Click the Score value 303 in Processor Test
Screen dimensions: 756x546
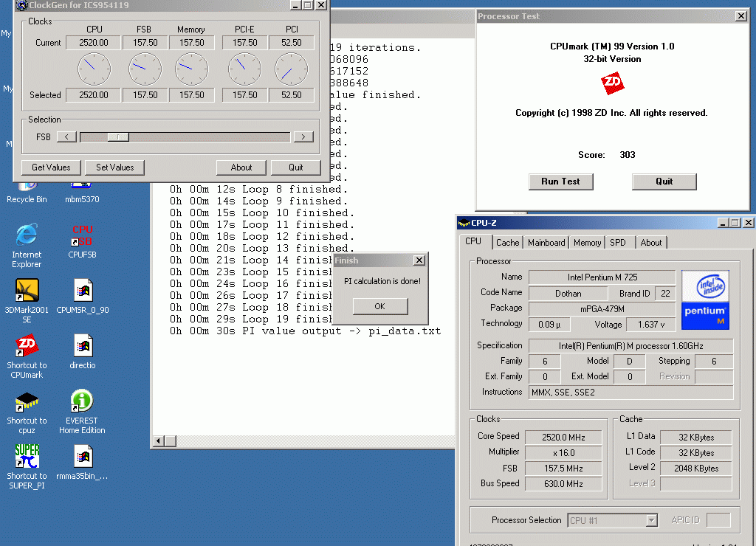[x=628, y=155]
